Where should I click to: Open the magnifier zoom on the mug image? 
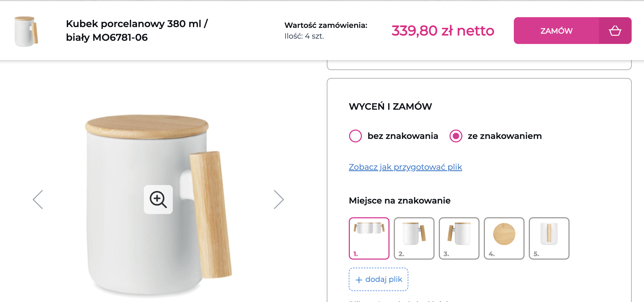[x=158, y=199]
